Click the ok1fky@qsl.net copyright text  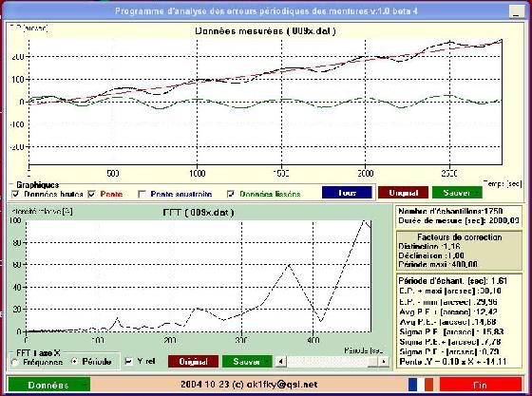tap(249, 385)
